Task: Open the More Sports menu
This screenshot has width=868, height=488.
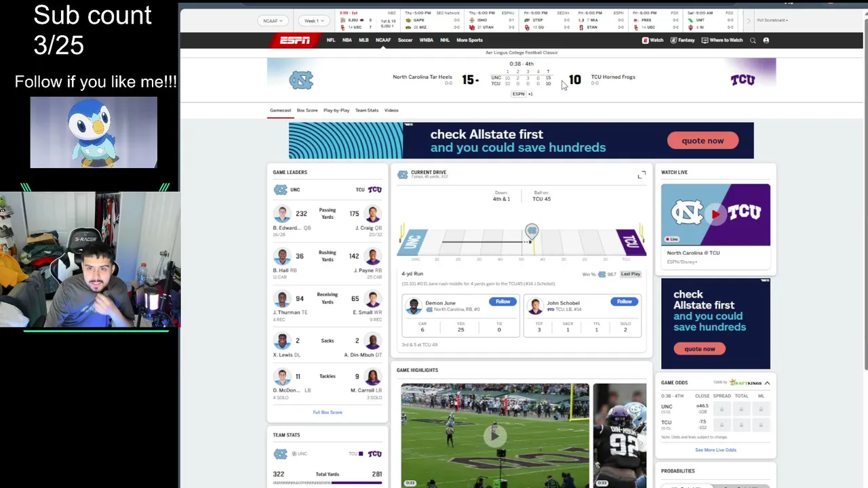Action: pyautogui.click(x=469, y=40)
